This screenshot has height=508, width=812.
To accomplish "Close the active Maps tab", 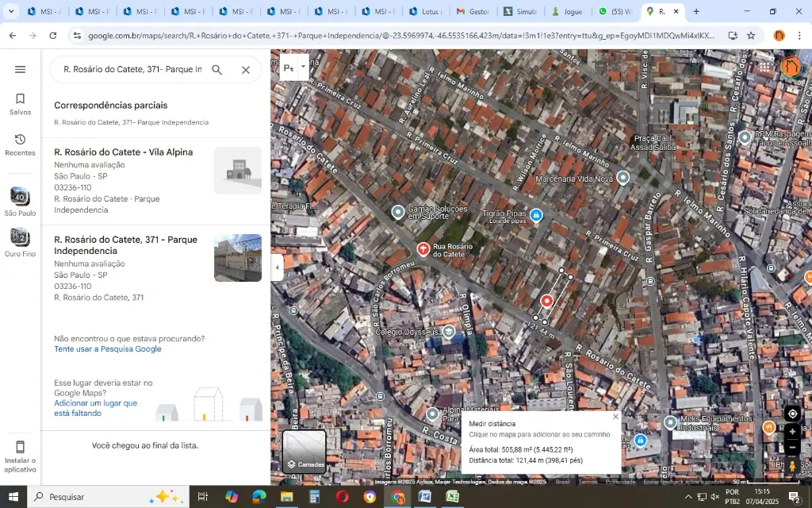I will click(x=676, y=11).
